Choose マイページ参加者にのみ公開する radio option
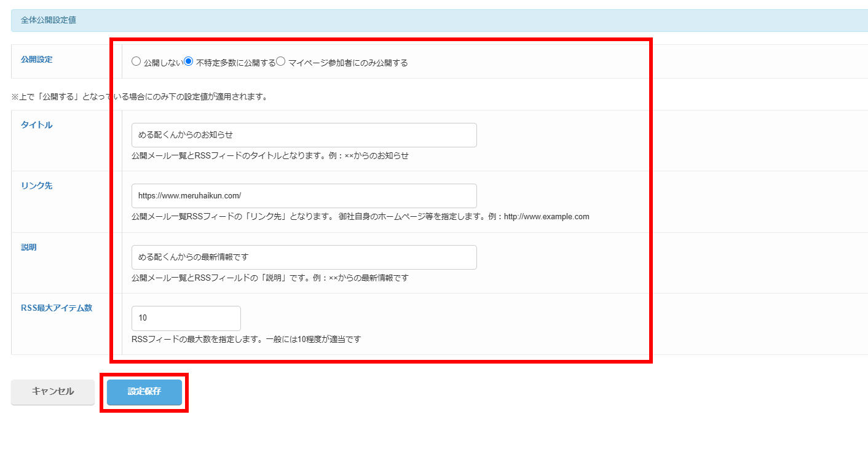Screen dimensions: 868x460 point(281,61)
